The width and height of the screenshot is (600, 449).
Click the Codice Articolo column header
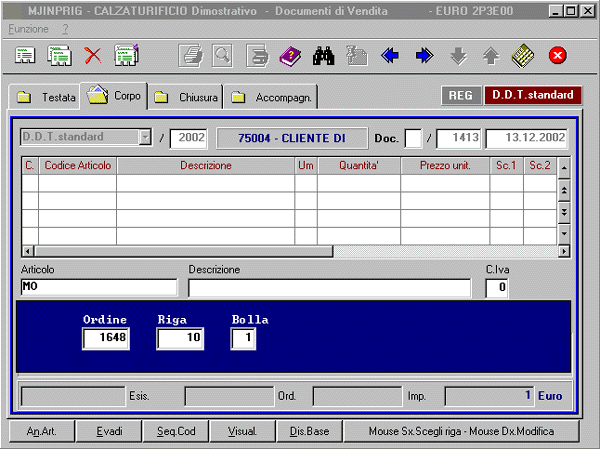click(78, 165)
